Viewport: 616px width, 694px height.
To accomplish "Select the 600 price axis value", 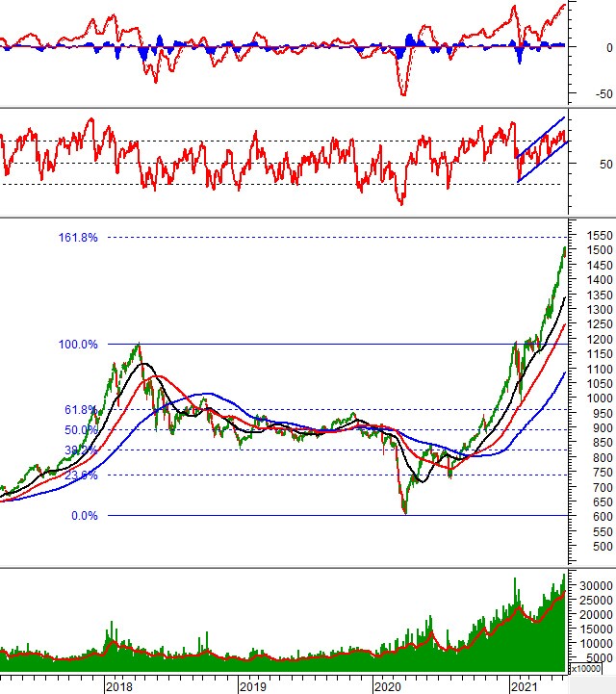I will [603, 517].
